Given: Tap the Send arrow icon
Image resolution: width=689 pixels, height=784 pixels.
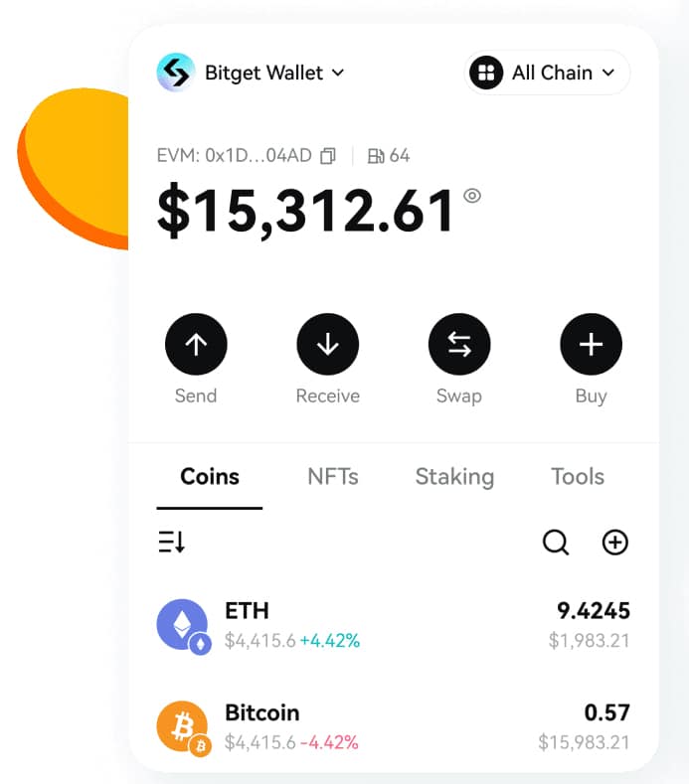Looking at the screenshot, I should (x=196, y=345).
